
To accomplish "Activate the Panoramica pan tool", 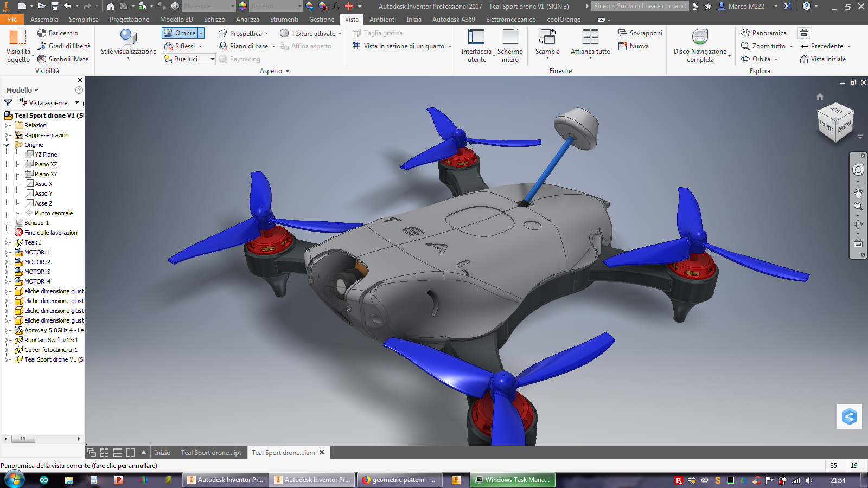I will click(764, 33).
